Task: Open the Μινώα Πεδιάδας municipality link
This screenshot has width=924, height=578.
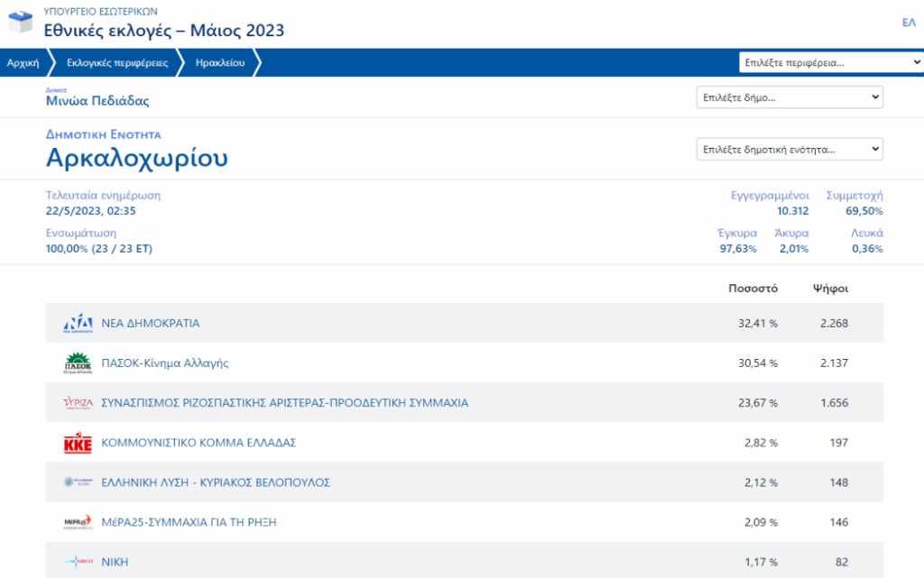Action: [x=97, y=101]
